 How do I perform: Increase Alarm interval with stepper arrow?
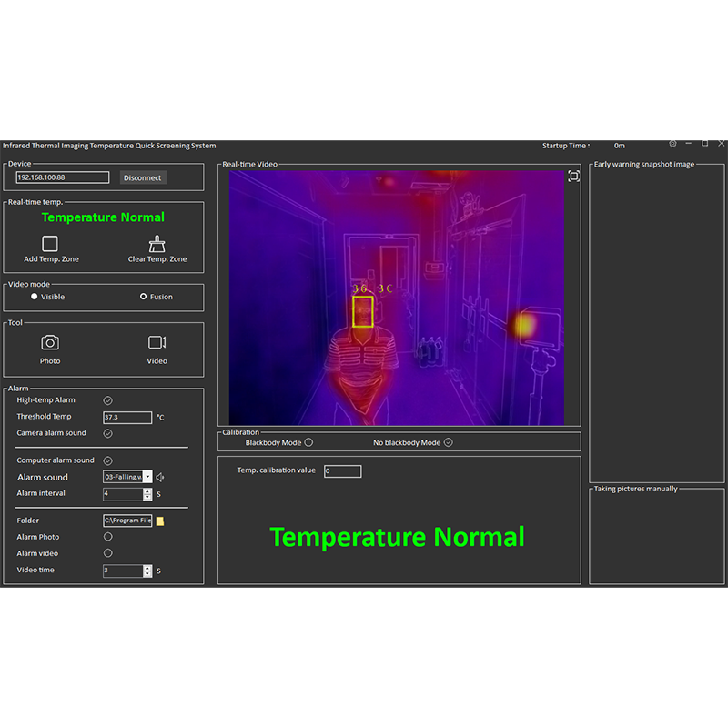(147, 490)
